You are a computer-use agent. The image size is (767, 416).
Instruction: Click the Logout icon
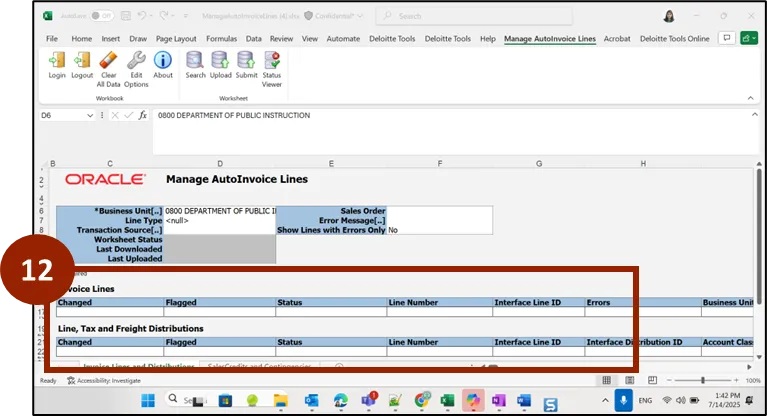[82, 64]
